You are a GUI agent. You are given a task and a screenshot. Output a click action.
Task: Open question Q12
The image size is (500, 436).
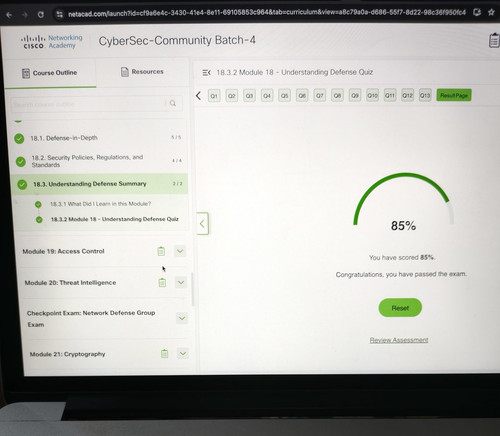(x=407, y=95)
